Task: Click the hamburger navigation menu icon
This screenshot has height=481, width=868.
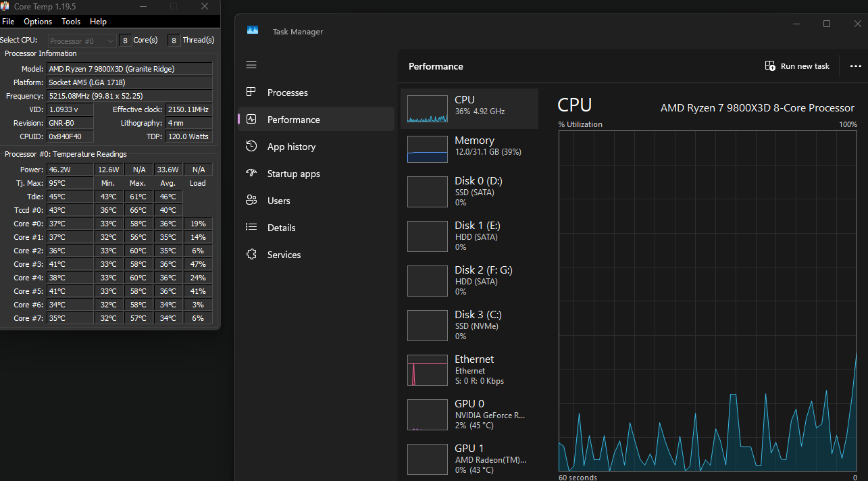Action: tap(251, 65)
